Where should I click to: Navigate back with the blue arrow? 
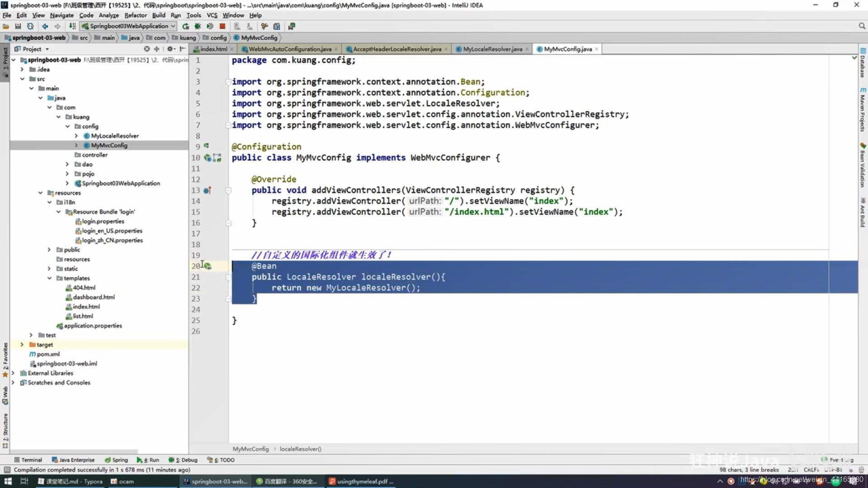pos(45,26)
